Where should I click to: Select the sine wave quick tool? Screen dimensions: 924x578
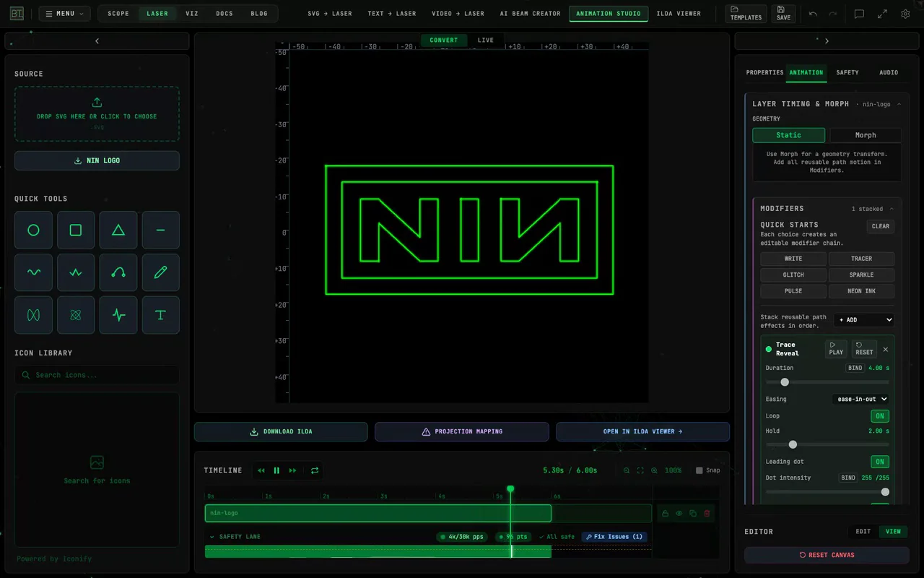(x=33, y=272)
